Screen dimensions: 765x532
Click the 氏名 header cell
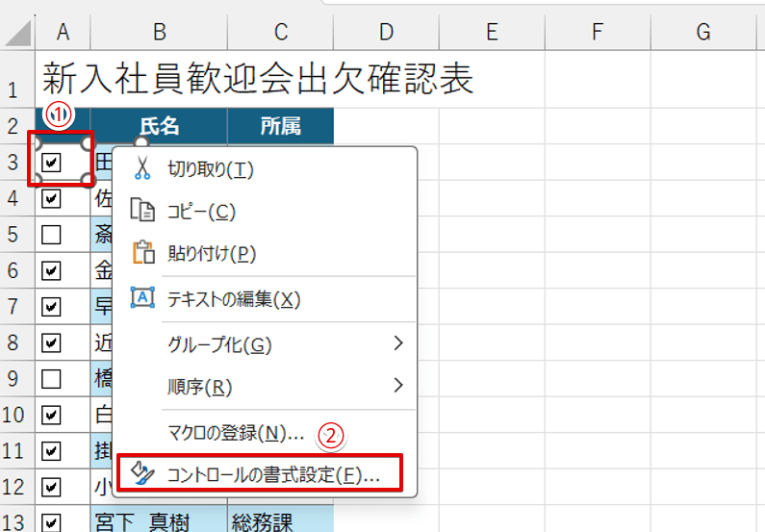(x=159, y=126)
